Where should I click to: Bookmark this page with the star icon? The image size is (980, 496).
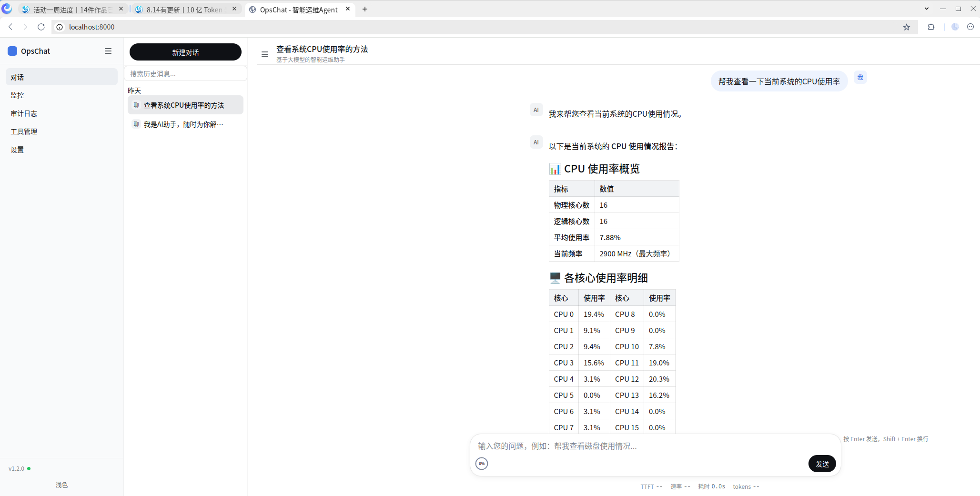pos(906,27)
